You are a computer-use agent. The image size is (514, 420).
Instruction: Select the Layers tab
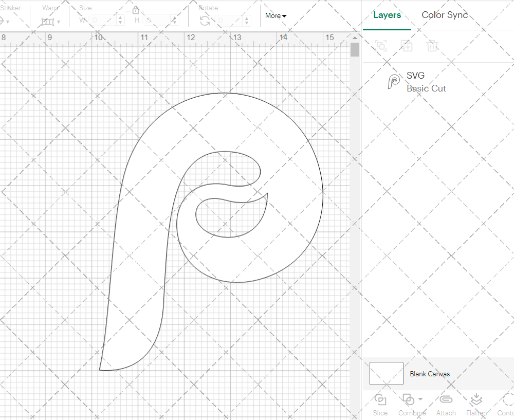click(x=387, y=15)
